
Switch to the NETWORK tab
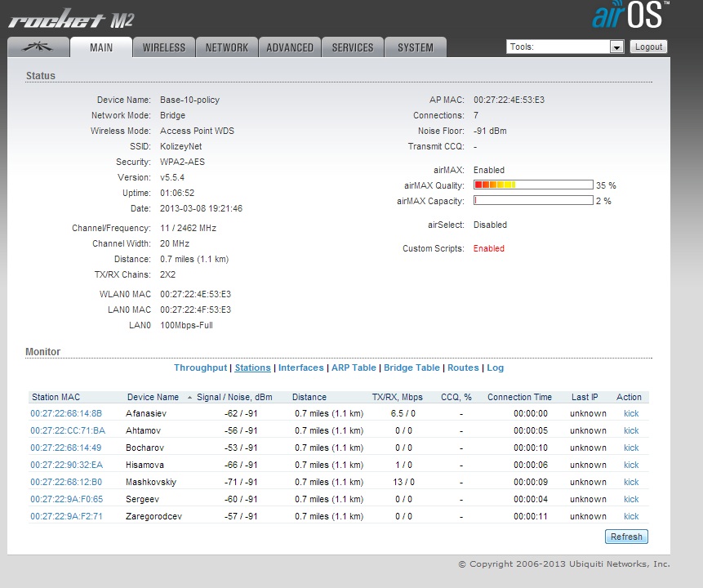[x=227, y=47]
